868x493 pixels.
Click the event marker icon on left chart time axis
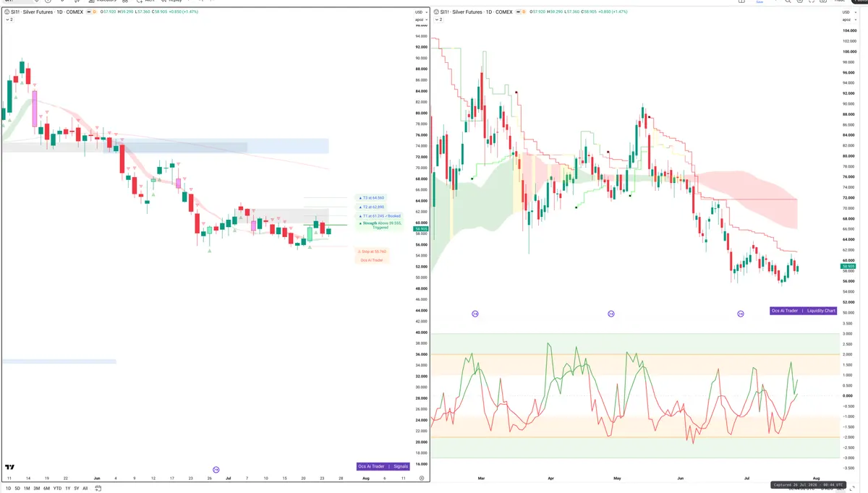coord(216,470)
